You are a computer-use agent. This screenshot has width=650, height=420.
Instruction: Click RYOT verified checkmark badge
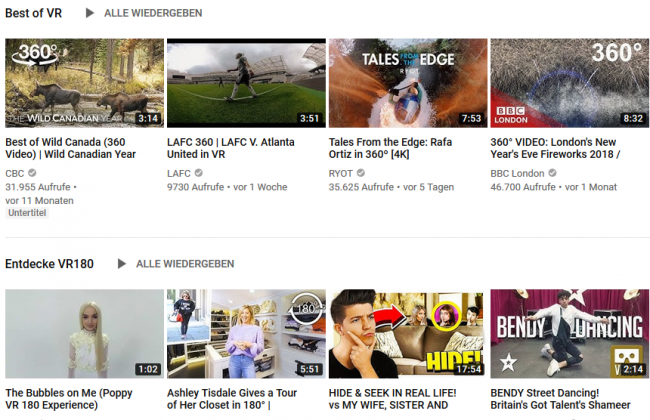coord(363,173)
